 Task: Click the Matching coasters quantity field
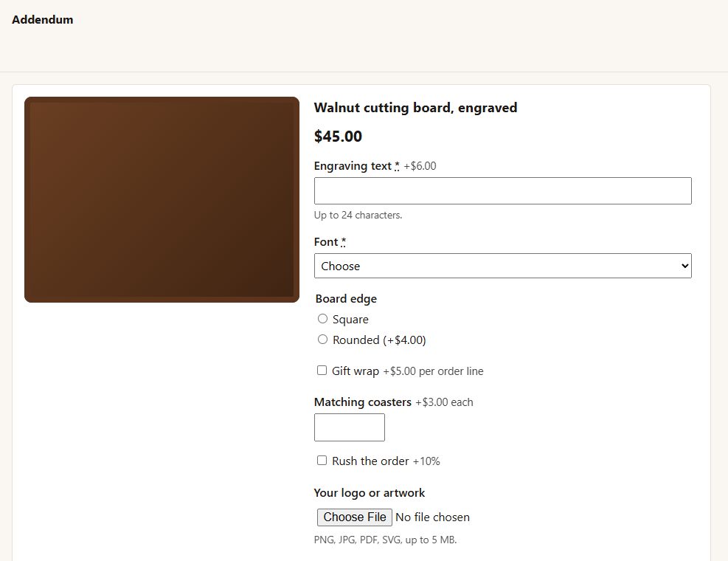point(350,427)
